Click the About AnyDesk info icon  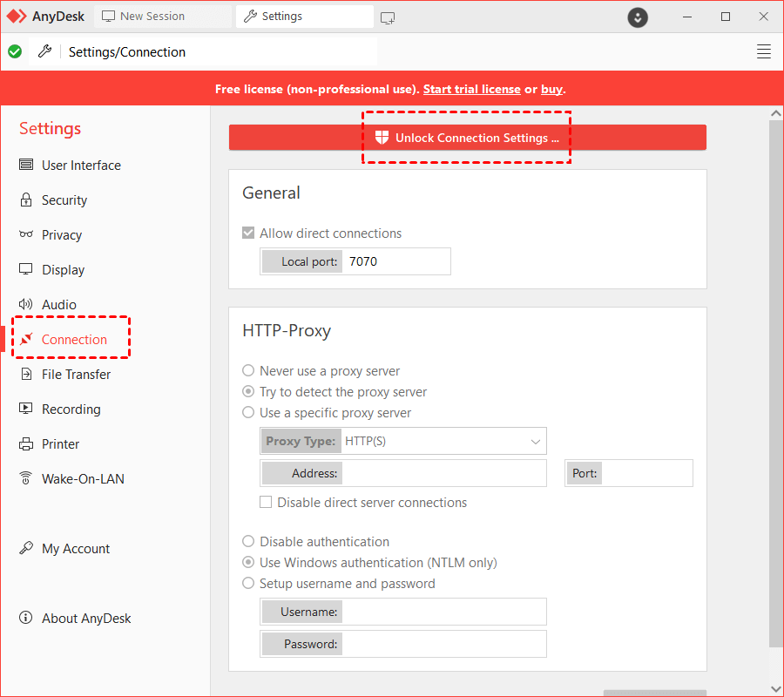[26, 618]
